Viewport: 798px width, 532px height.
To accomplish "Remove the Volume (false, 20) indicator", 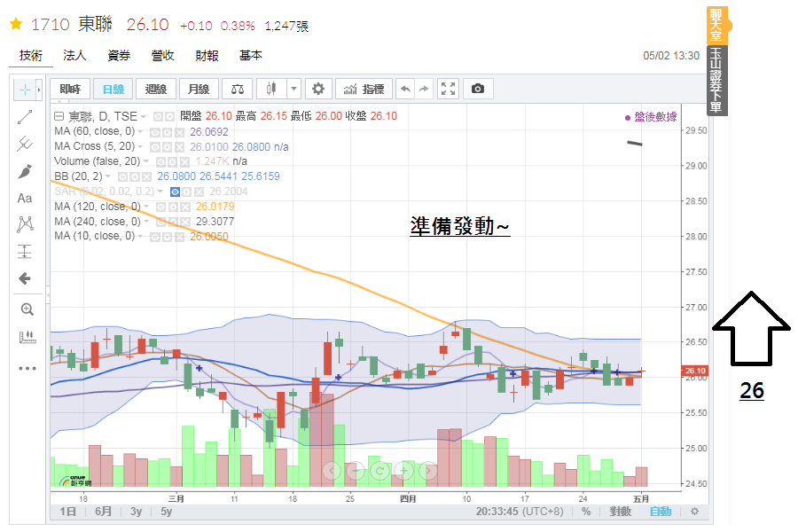I will coord(184,162).
